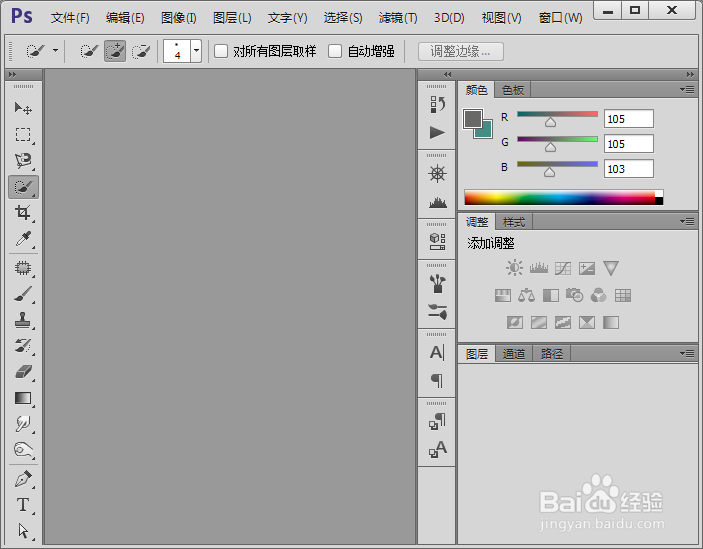Add a Curves adjustment

563,268
